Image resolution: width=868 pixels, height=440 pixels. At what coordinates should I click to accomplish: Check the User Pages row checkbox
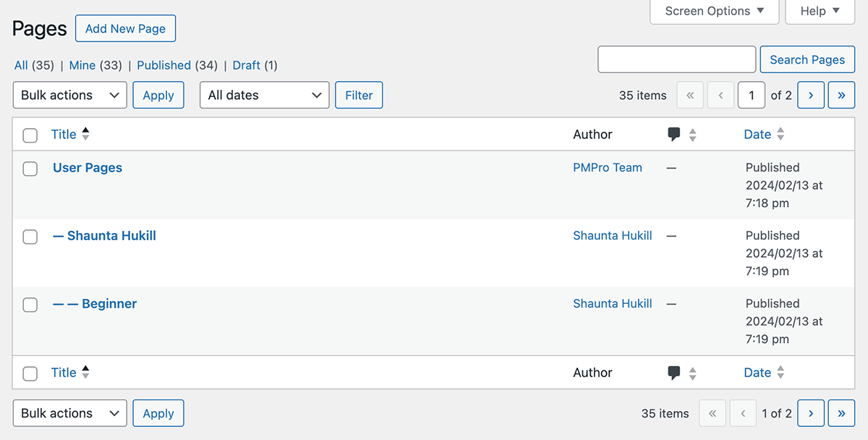click(30, 169)
